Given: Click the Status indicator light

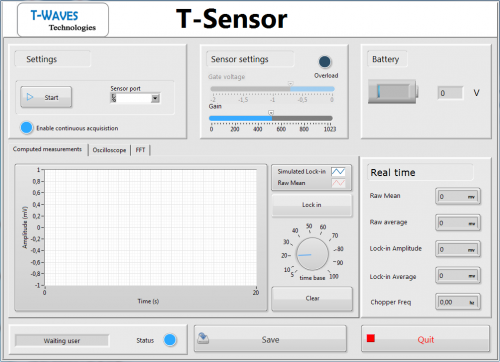Looking at the screenshot, I should pyautogui.click(x=170, y=340).
